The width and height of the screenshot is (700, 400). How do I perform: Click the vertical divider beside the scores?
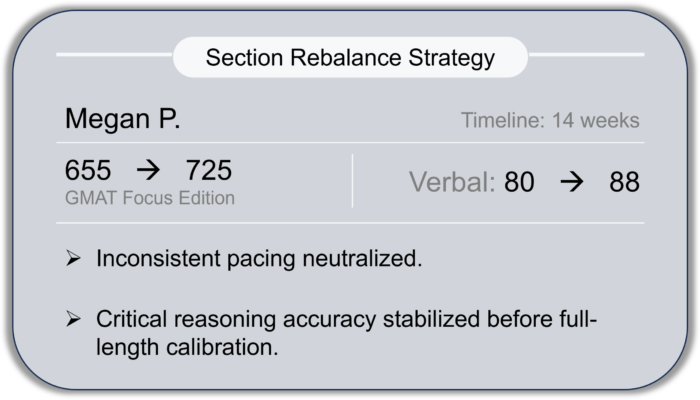[x=352, y=181]
